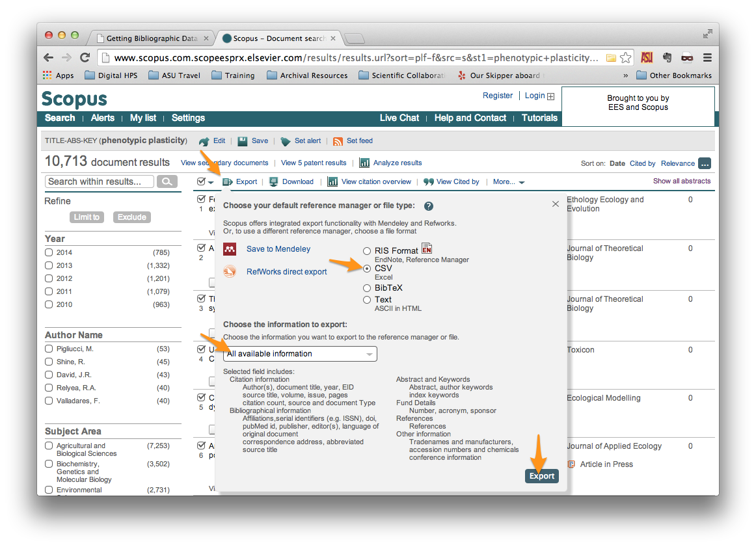Click the Edit search arrow icon
Screen dimensions: 756x547
[x=204, y=141]
